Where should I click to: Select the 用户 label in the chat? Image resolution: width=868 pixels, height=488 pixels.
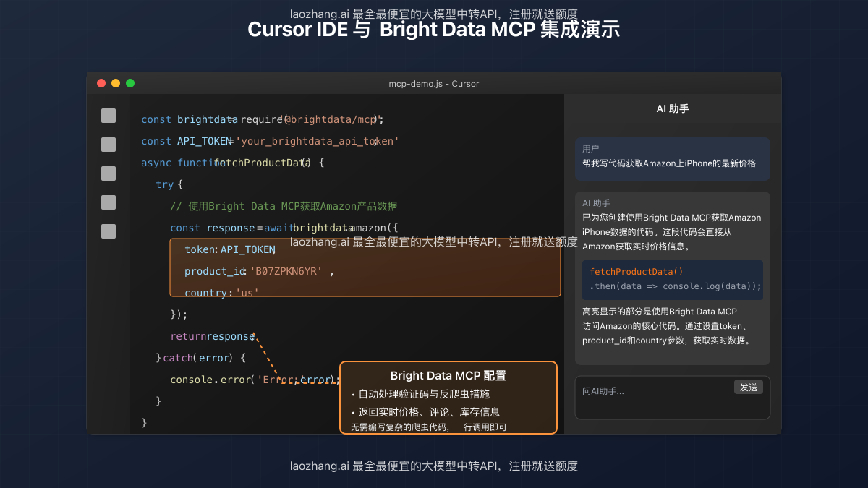pyautogui.click(x=591, y=148)
